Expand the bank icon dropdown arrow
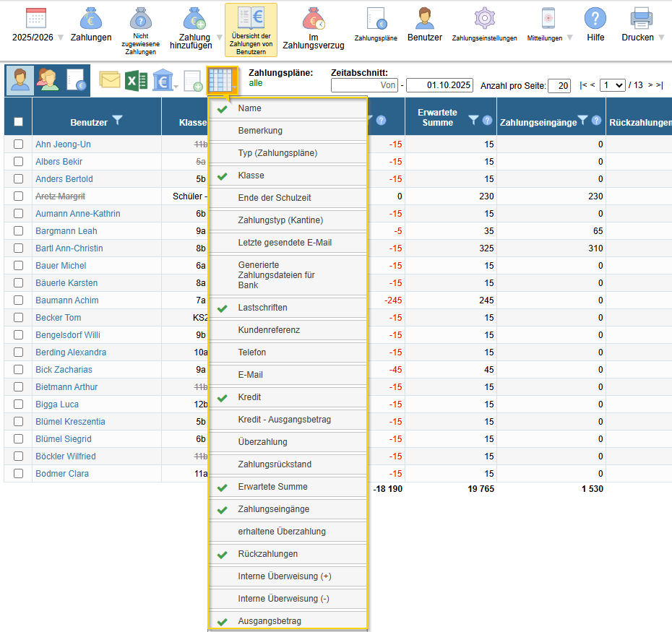672x632 pixels. coord(176,87)
